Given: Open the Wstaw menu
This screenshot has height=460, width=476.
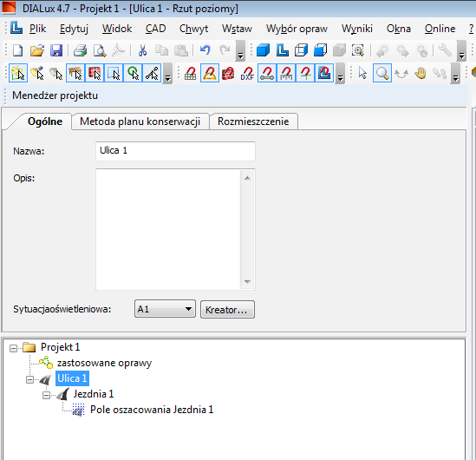Looking at the screenshot, I should (237, 29).
